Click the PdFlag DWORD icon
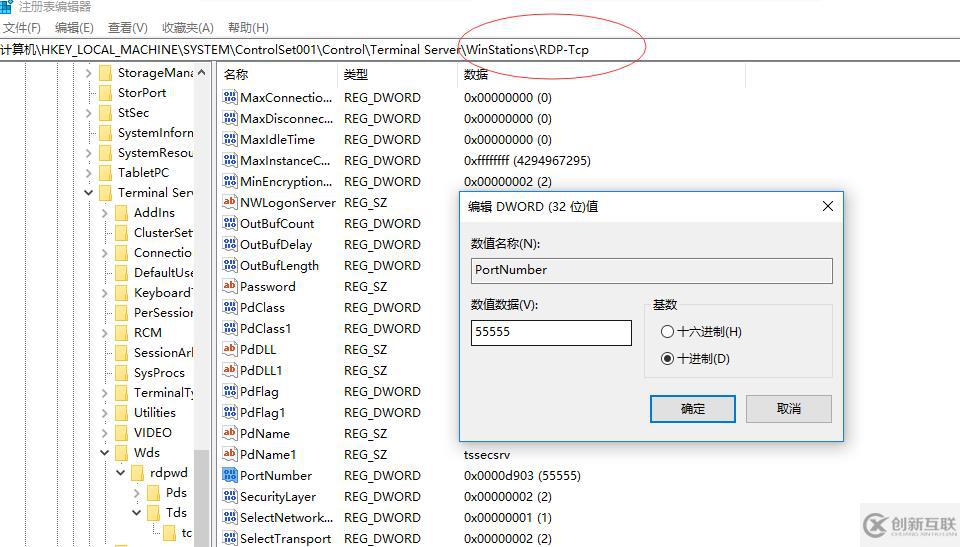Viewport: 960px width, 547px height. coord(230,391)
